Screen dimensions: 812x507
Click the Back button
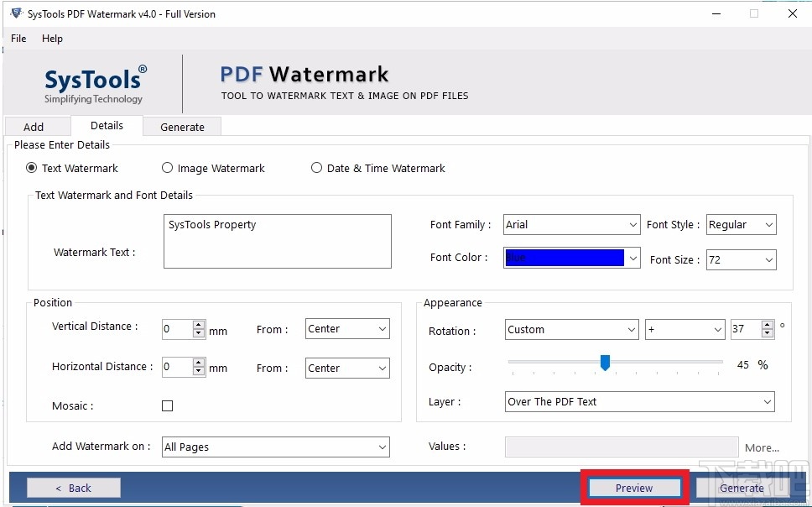click(73, 487)
